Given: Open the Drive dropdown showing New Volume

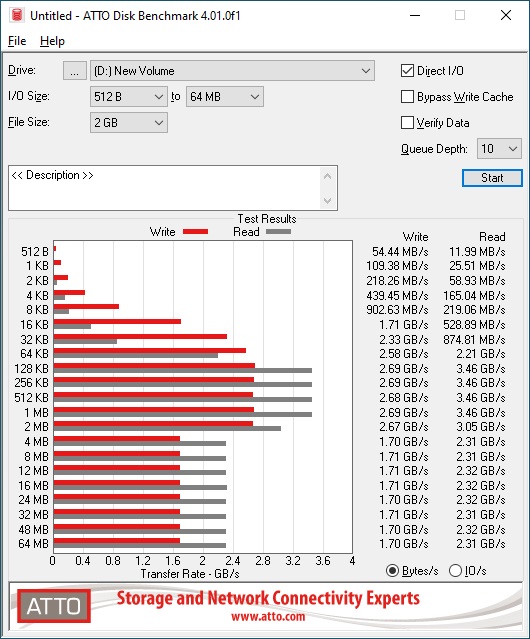Looking at the screenshot, I should pyautogui.click(x=232, y=71).
